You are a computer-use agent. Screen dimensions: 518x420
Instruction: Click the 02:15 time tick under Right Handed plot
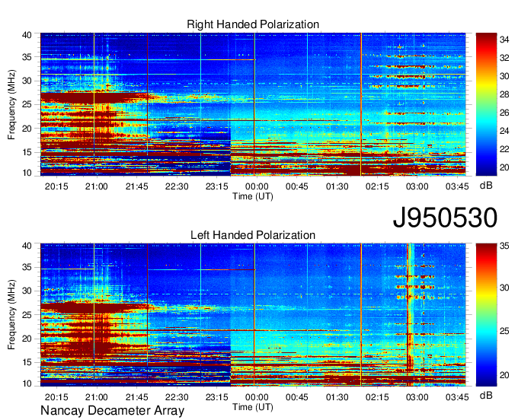(377, 186)
